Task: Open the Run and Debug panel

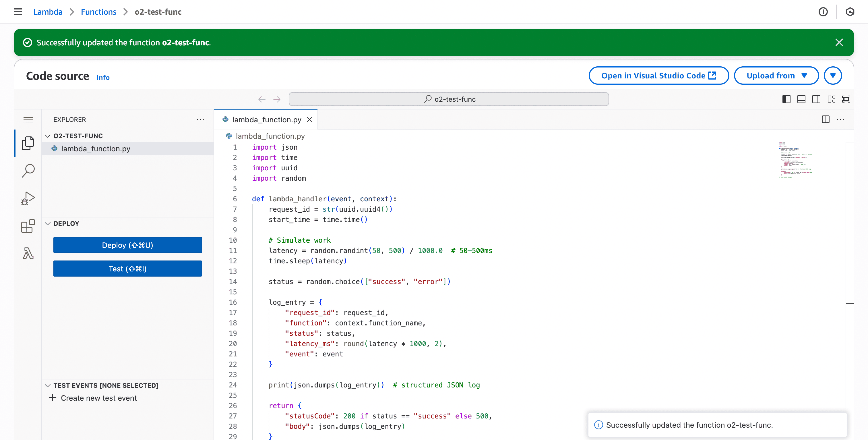Action: (x=28, y=198)
